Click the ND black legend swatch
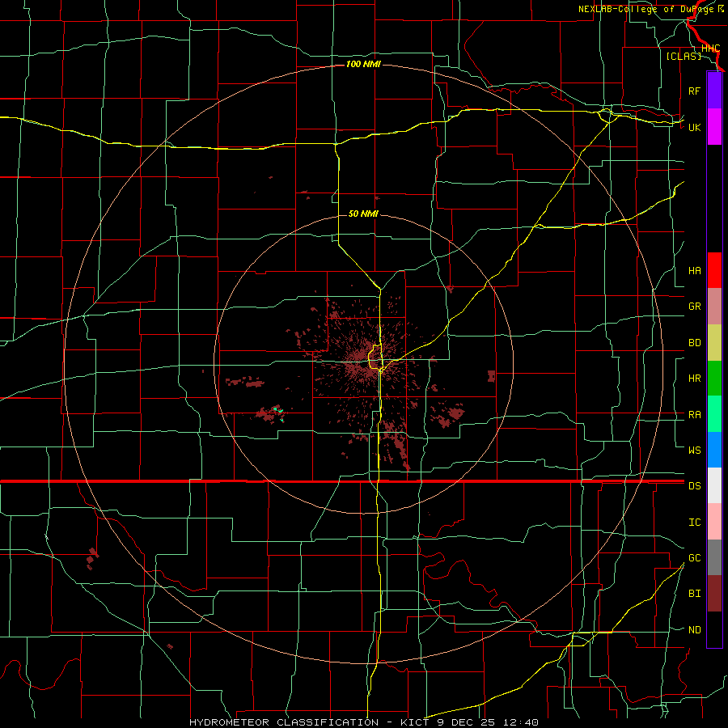Viewport: 728px width, 728px height. click(714, 629)
